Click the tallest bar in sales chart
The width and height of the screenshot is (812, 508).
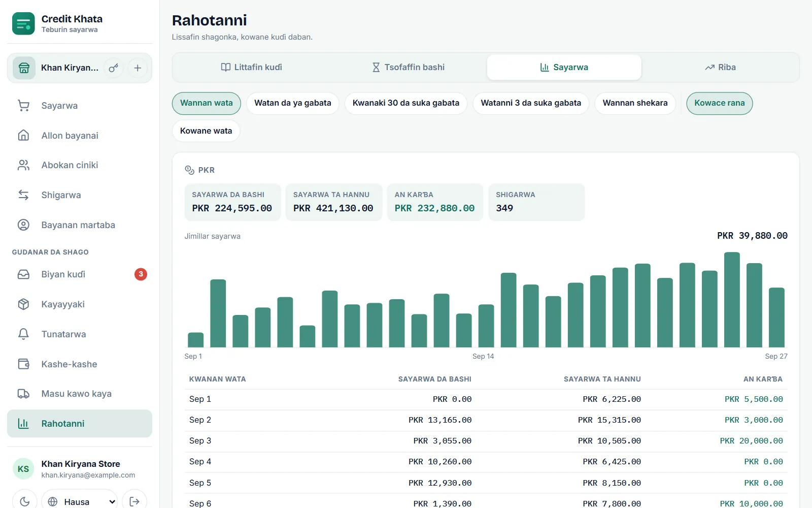(732, 300)
